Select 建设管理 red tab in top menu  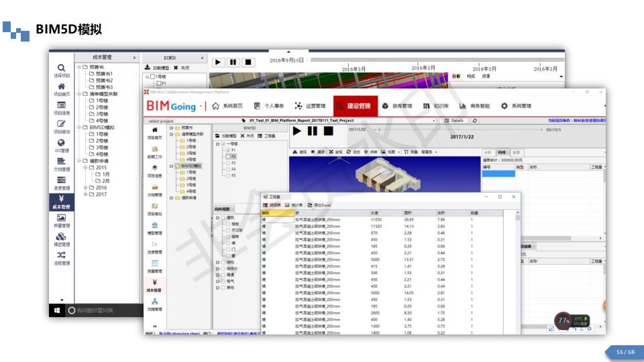[355, 106]
